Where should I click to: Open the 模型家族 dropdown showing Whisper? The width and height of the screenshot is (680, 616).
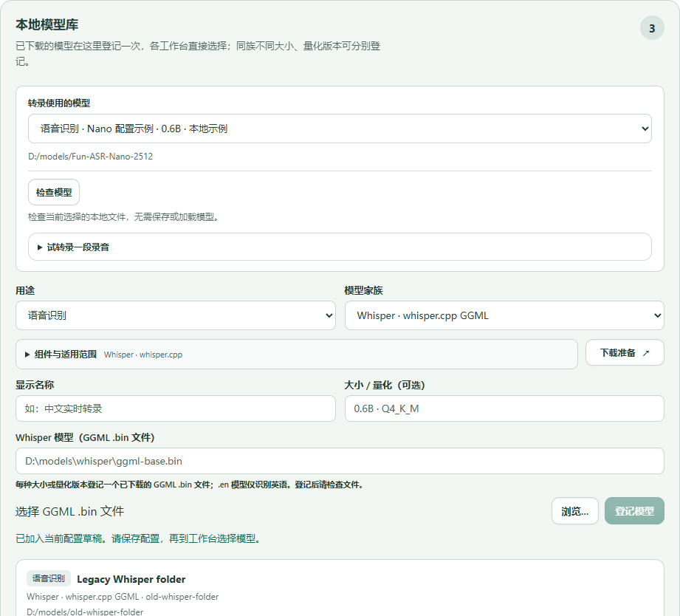point(504,315)
